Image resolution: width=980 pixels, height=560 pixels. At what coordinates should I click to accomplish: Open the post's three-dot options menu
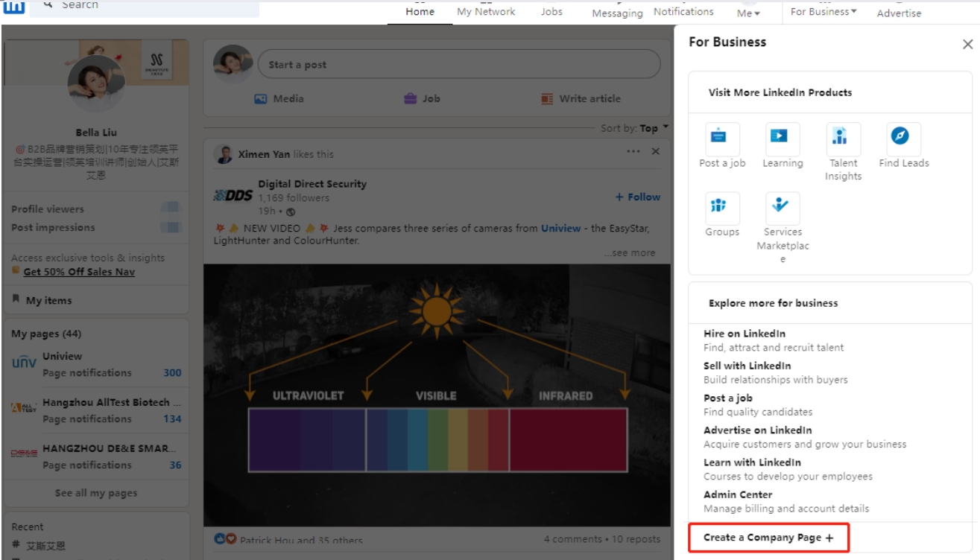[x=633, y=152]
